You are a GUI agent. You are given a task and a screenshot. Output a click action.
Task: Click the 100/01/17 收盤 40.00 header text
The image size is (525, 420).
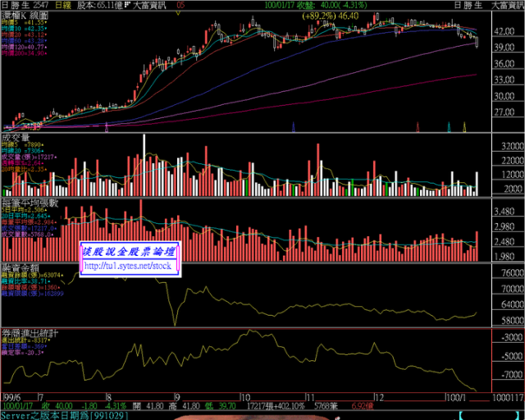tap(316, 5)
